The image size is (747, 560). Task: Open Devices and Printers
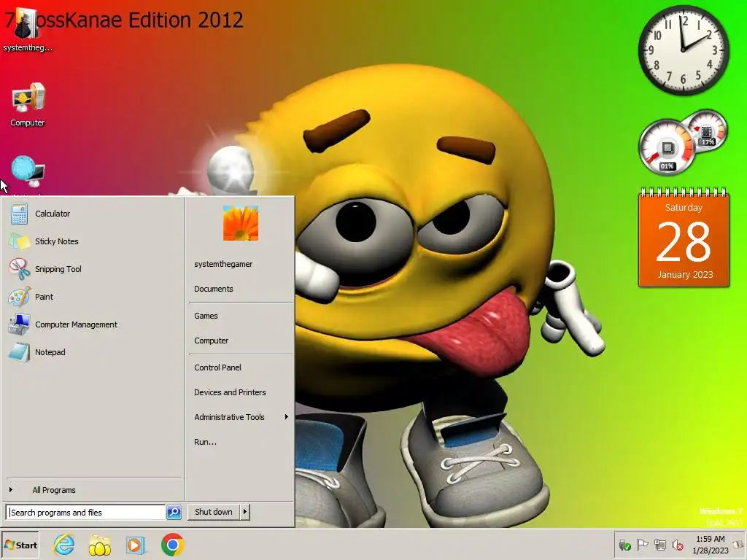(x=241, y=392)
